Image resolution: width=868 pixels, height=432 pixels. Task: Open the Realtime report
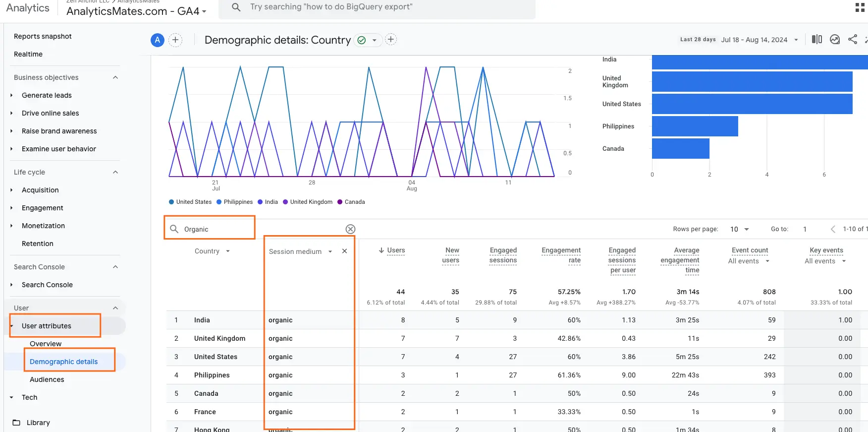click(28, 54)
